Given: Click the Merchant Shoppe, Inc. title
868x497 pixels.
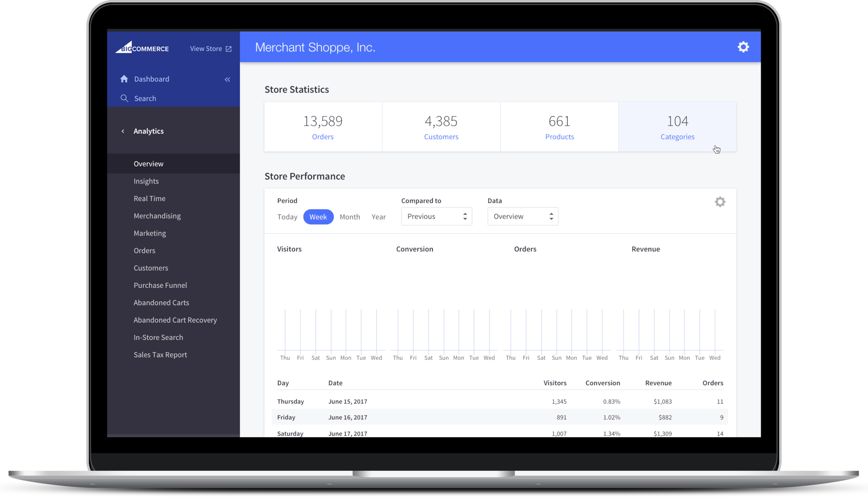Looking at the screenshot, I should point(315,47).
